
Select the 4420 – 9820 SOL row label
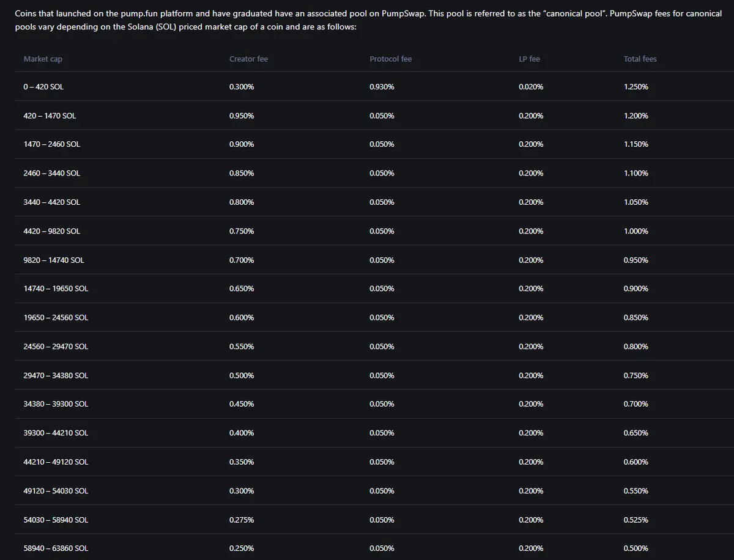pos(51,231)
